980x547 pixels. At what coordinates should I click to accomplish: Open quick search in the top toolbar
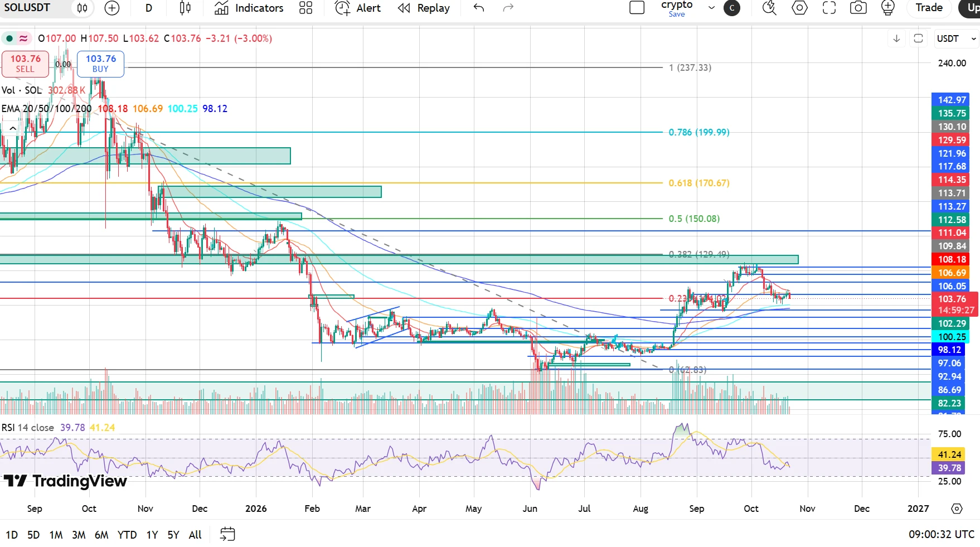(769, 8)
